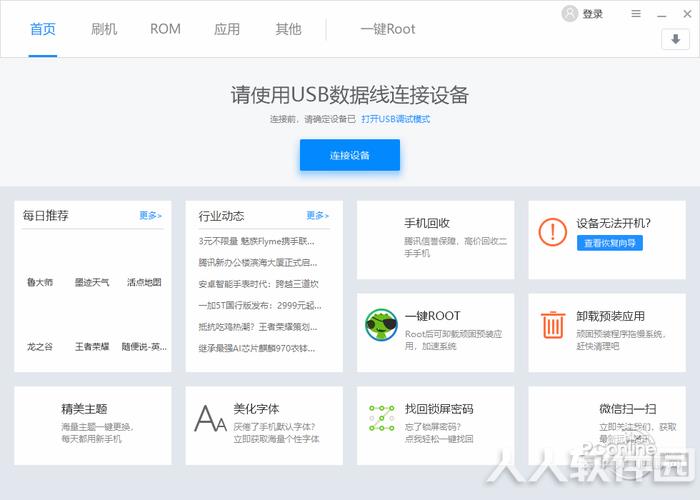The width and height of the screenshot is (700, 500).
Task: Open the hamburger menu icon
Action: [636, 14]
